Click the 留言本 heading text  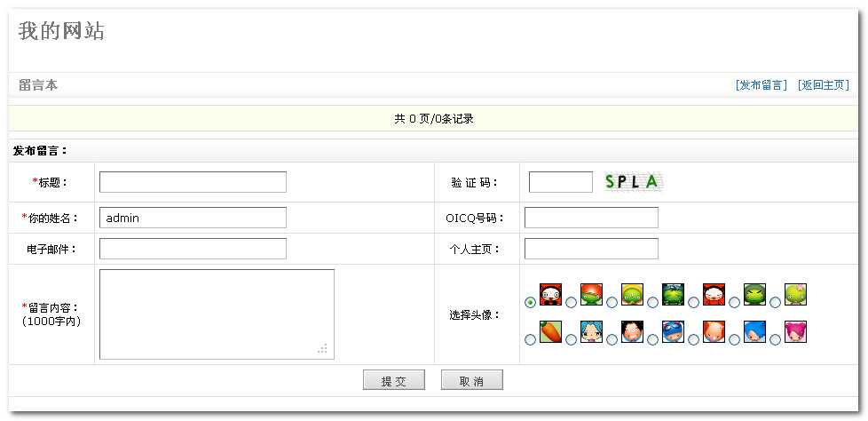pyautogui.click(x=38, y=85)
